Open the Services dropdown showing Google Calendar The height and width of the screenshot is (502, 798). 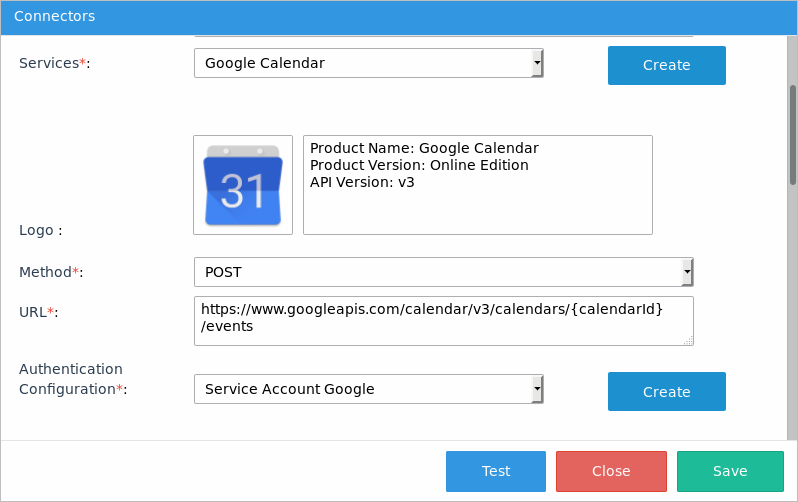coord(368,63)
